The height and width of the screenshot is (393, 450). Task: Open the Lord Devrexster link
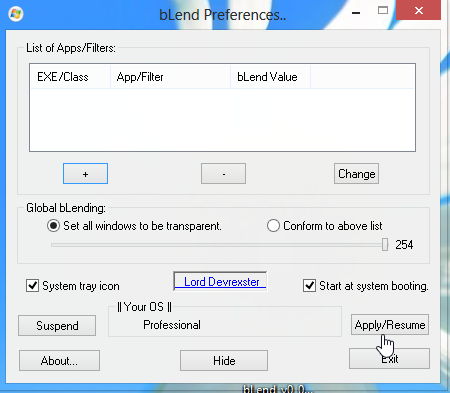[x=221, y=282]
